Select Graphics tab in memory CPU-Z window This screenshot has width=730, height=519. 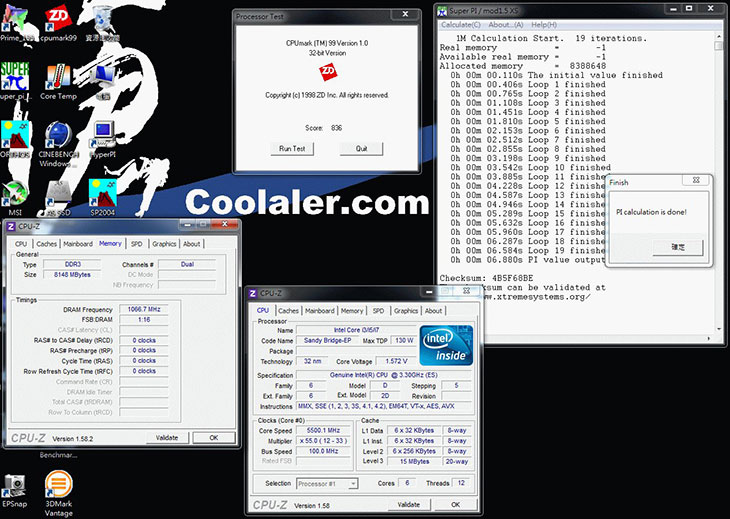click(164, 244)
